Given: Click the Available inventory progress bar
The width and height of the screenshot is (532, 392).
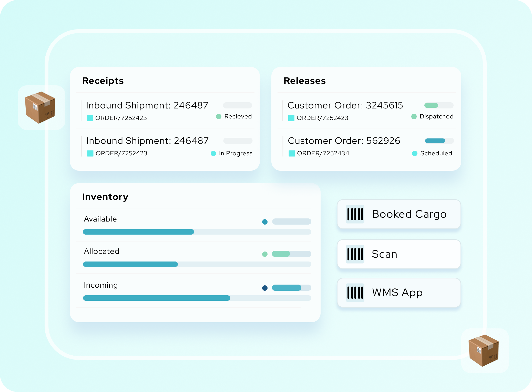Looking at the screenshot, I should coord(197,232).
